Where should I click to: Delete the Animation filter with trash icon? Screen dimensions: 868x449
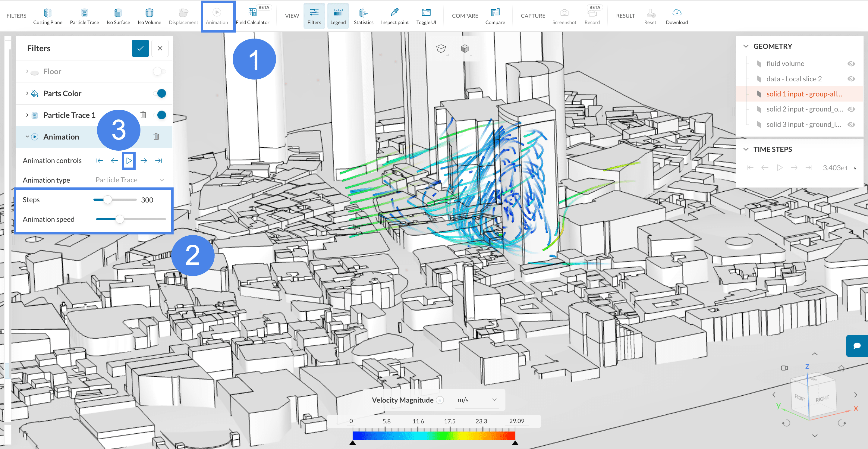tap(156, 137)
